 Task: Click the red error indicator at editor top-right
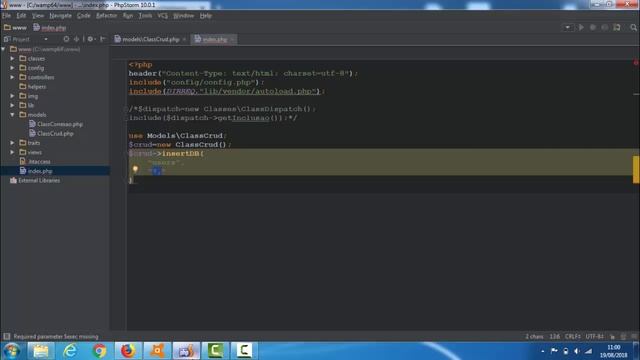636,63
